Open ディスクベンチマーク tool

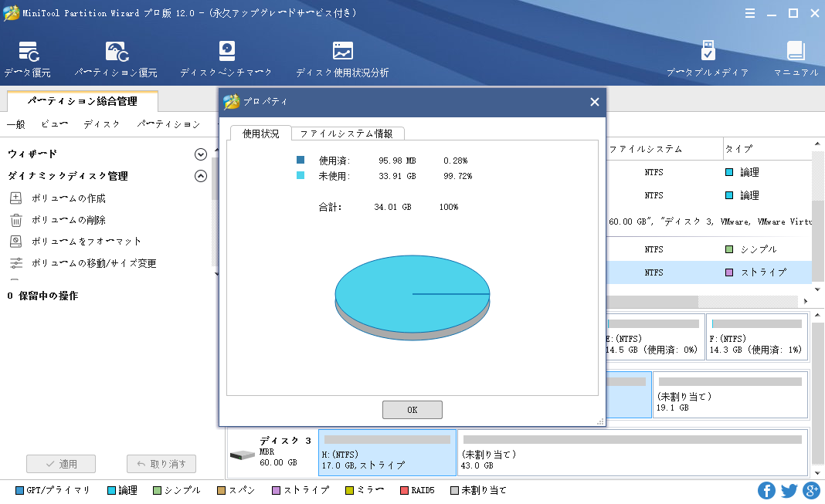tap(226, 59)
